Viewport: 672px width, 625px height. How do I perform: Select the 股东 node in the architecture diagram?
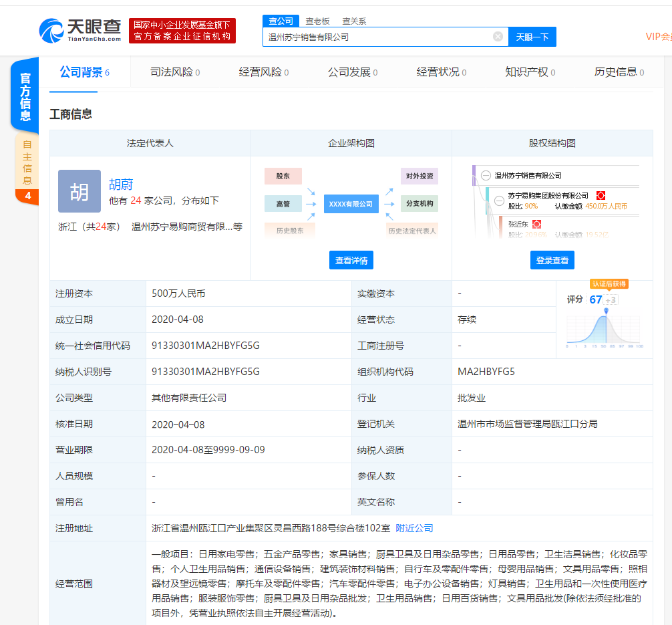(x=283, y=176)
